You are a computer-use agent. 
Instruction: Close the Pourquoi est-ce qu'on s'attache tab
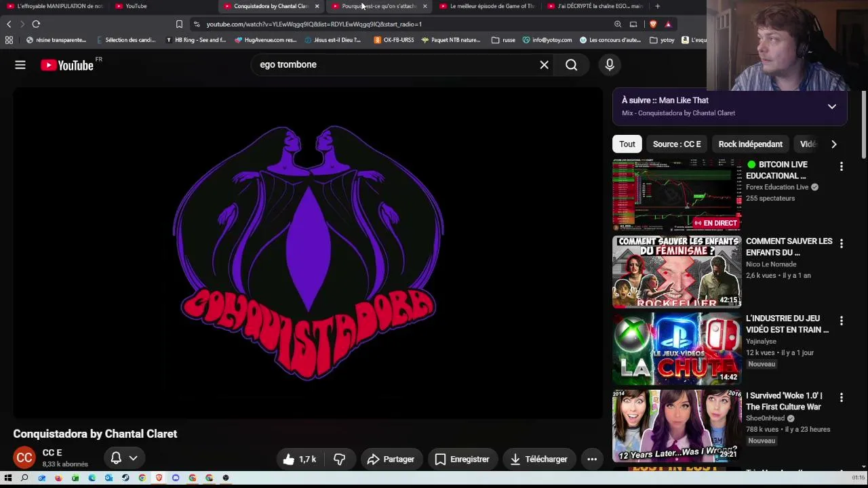tap(425, 6)
